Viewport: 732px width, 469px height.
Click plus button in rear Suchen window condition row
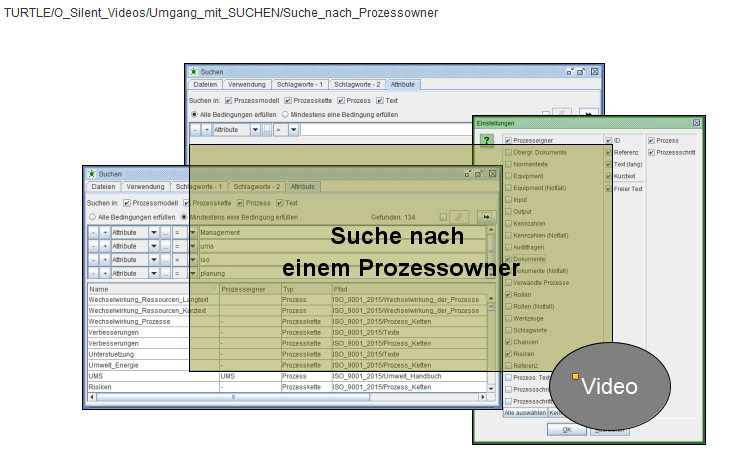pyautogui.click(x=207, y=130)
